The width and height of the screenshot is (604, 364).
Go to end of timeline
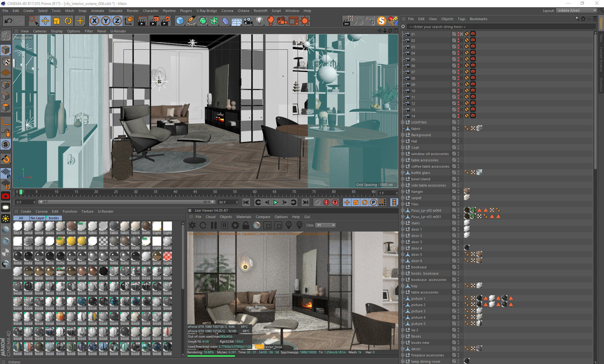click(305, 202)
